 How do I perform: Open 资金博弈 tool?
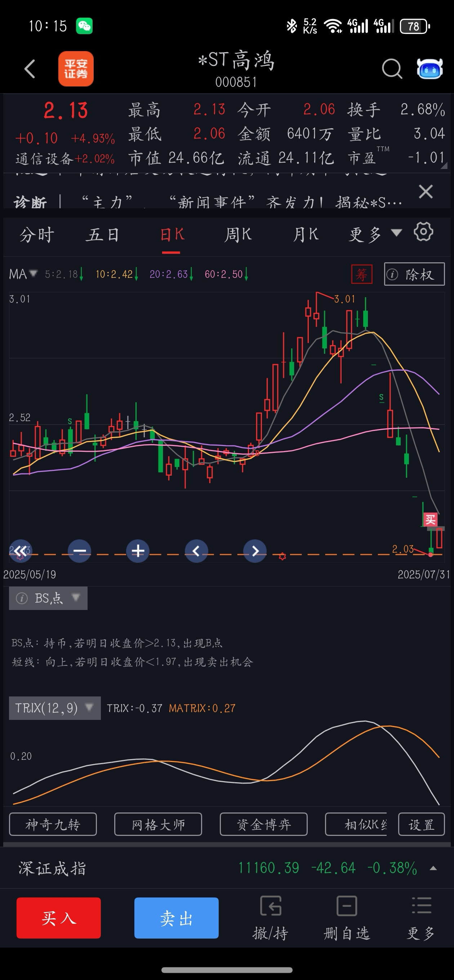point(264,824)
